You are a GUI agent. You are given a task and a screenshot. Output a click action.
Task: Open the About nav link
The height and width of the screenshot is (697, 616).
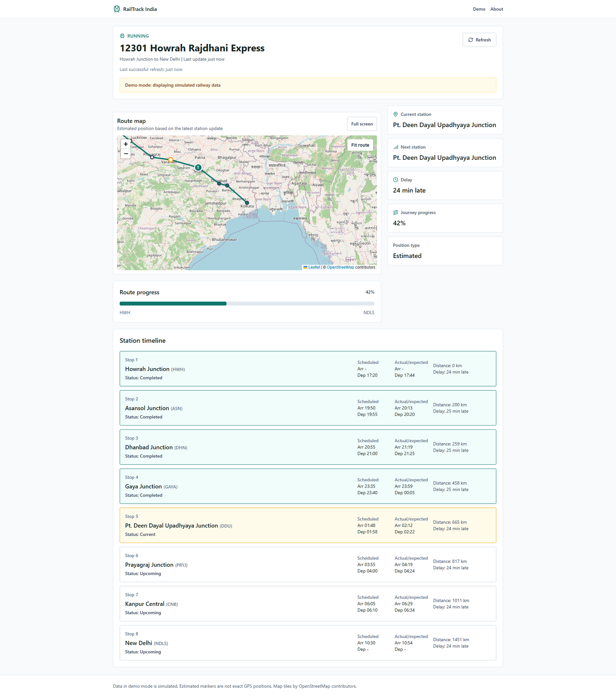497,9
